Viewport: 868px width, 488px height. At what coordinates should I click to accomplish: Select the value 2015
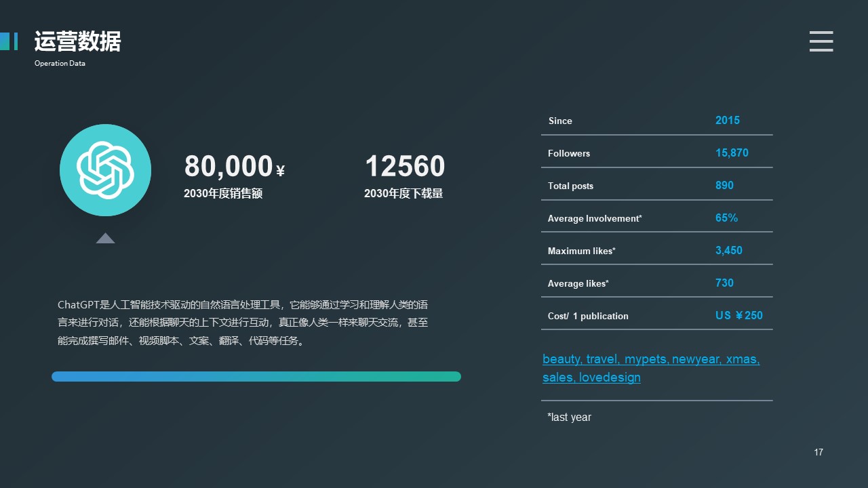(728, 120)
